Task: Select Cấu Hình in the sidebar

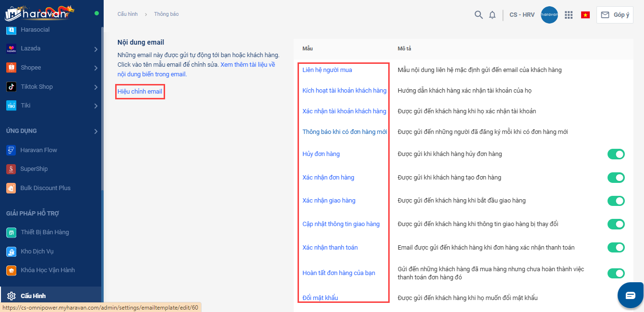Action: (33, 296)
